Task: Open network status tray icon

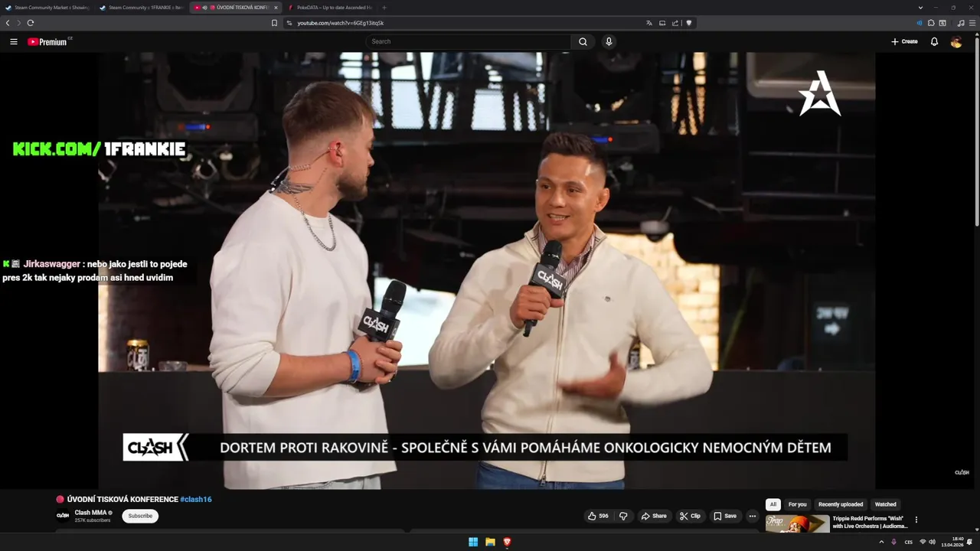Action: (x=923, y=542)
